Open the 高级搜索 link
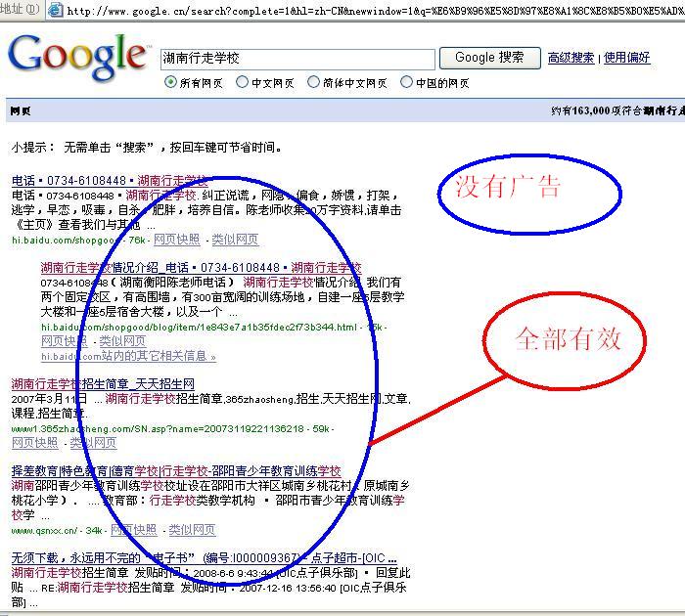Image resolution: width=685 pixels, height=616 pixels. [x=571, y=58]
